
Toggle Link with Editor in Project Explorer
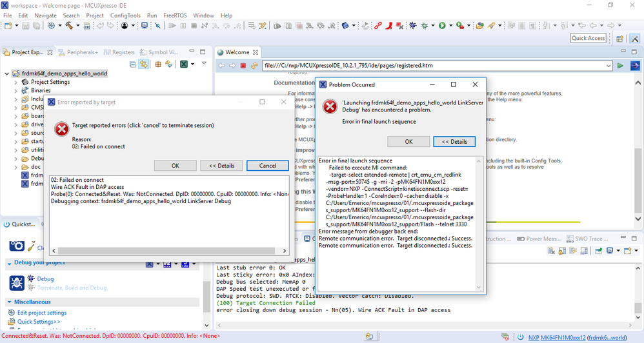pyautogui.click(x=143, y=64)
